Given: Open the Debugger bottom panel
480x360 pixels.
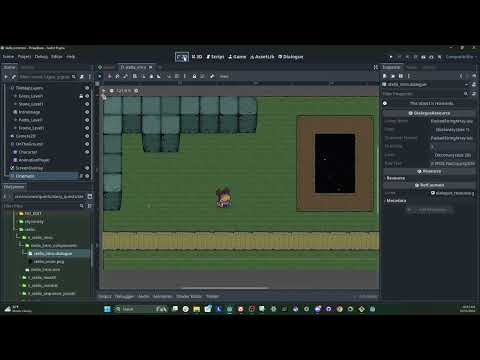Looking at the screenshot, I should (124, 296).
